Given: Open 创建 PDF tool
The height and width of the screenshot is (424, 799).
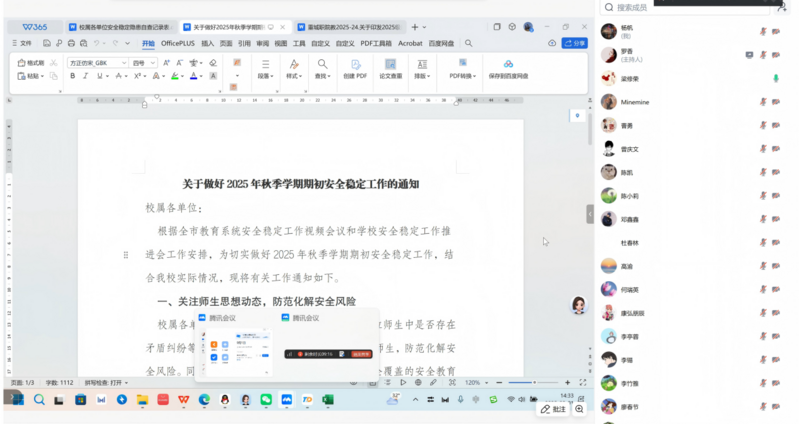Looking at the screenshot, I should pos(355,69).
